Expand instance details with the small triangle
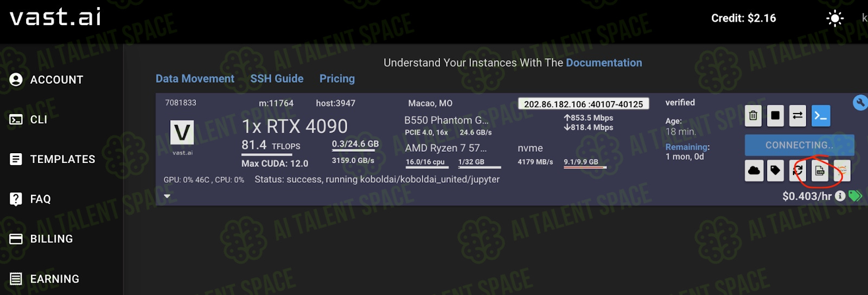The height and width of the screenshot is (295, 868). pyautogui.click(x=167, y=196)
